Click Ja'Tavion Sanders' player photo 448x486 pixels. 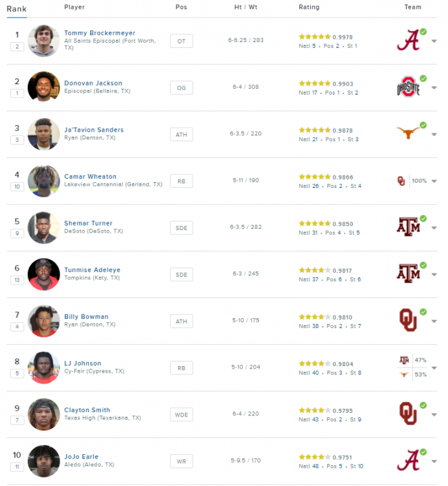[x=44, y=134]
